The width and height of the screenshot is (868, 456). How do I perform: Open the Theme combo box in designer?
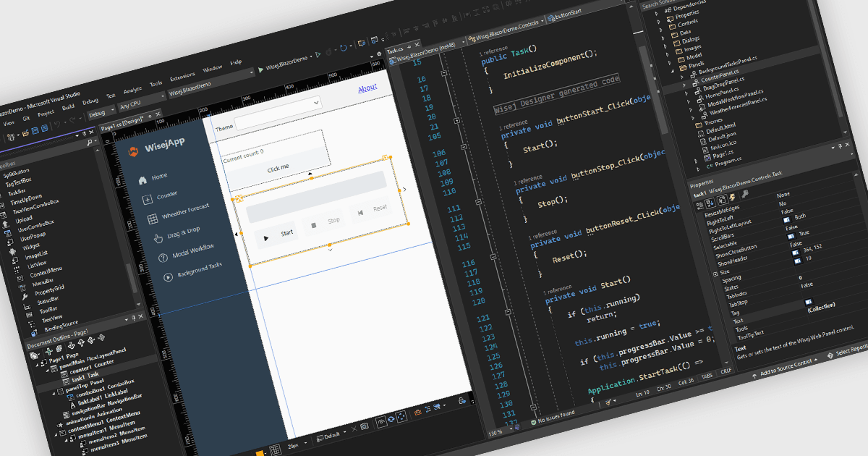pos(315,103)
